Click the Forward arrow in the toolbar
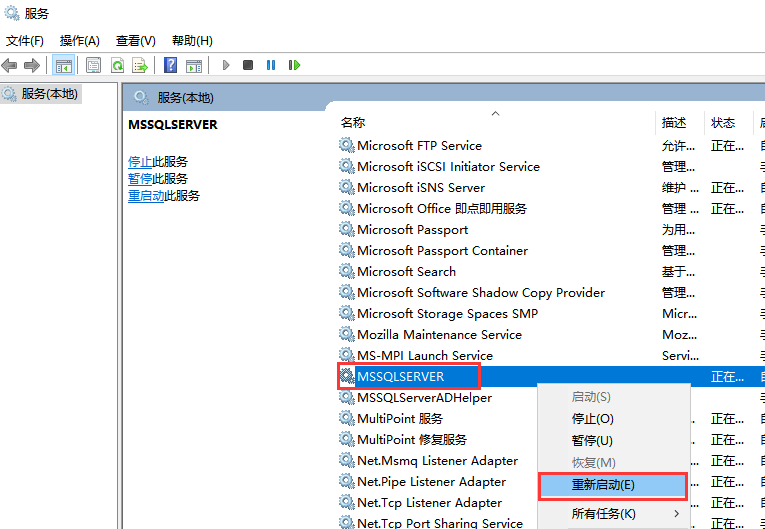Screen dimensions: 765x529 (32, 65)
